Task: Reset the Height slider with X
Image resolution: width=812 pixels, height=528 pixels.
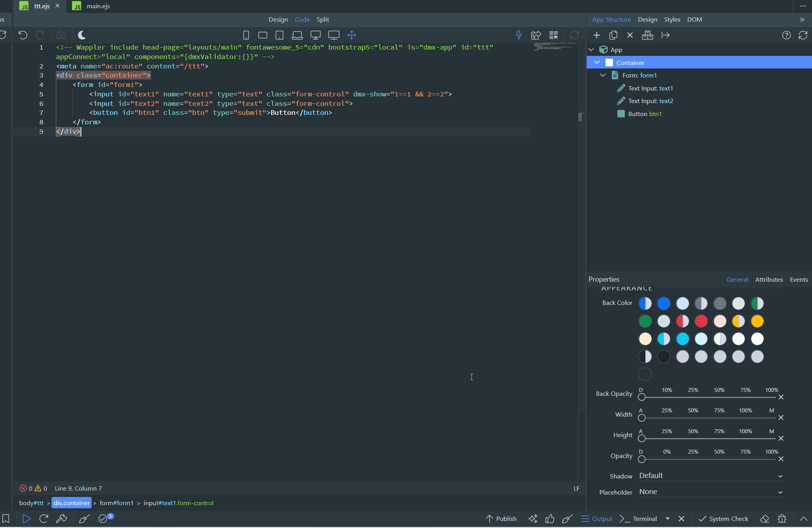Action: (x=781, y=438)
